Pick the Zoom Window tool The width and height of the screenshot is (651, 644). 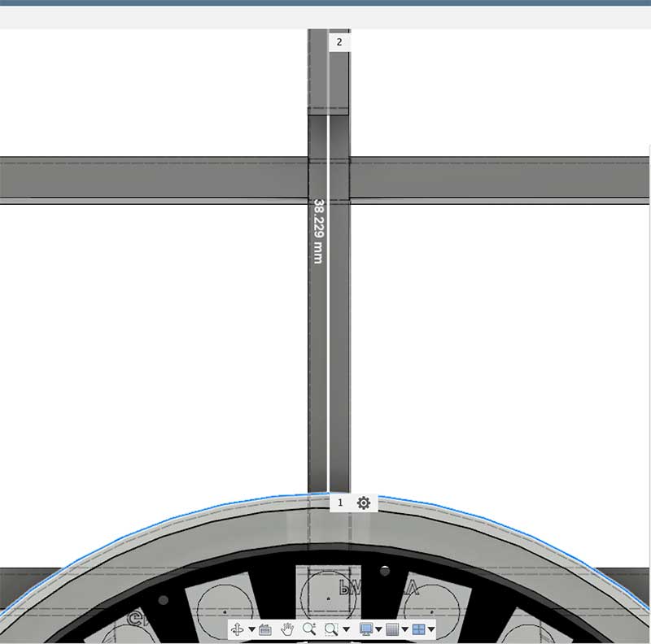(x=331, y=629)
